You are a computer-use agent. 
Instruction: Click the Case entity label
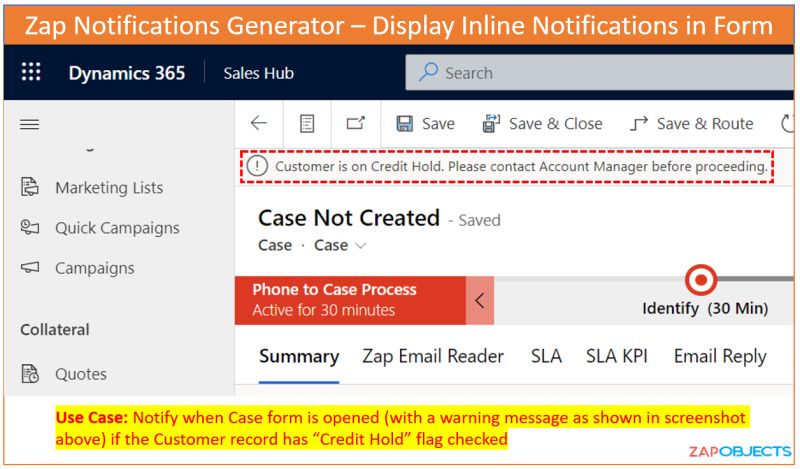(x=275, y=245)
